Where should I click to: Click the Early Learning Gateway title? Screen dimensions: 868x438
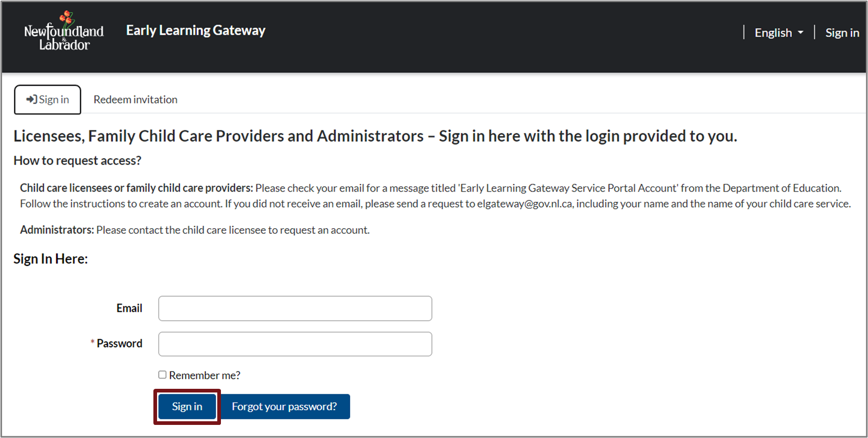(x=195, y=30)
